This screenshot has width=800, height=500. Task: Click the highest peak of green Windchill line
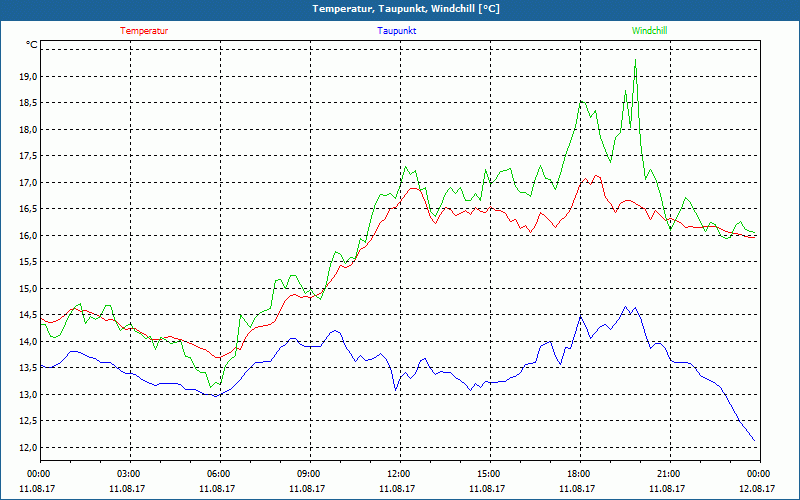pyautogui.click(x=635, y=65)
